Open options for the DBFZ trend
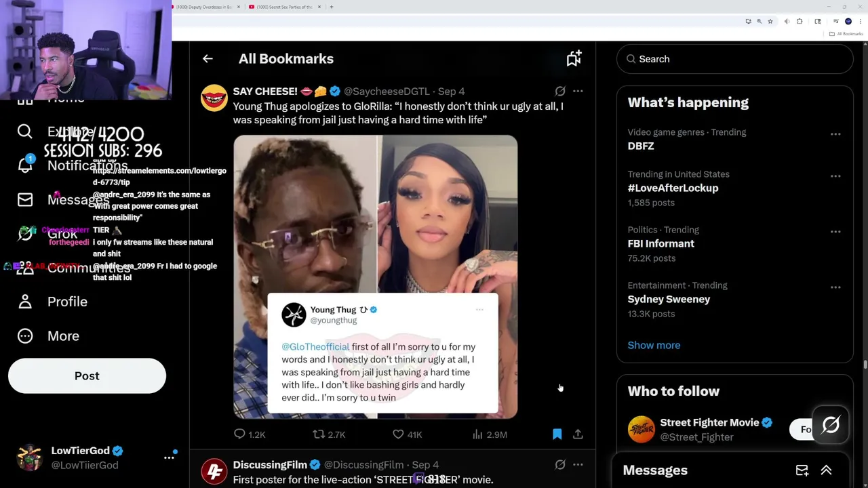Image resolution: width=868 pixels, height=488 pixels. 835,134
